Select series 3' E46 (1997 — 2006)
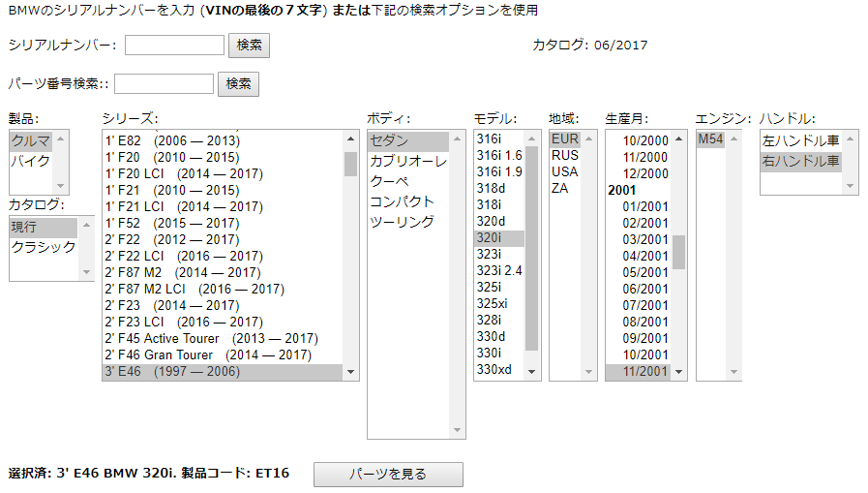This screenshot has width=868, height=493. tap(224, 372)
